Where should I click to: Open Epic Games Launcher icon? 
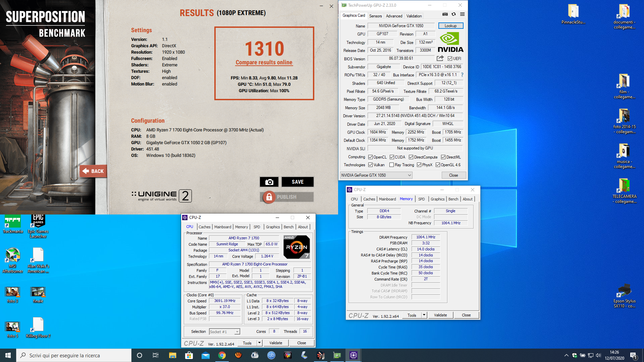[x=38, y=227]
